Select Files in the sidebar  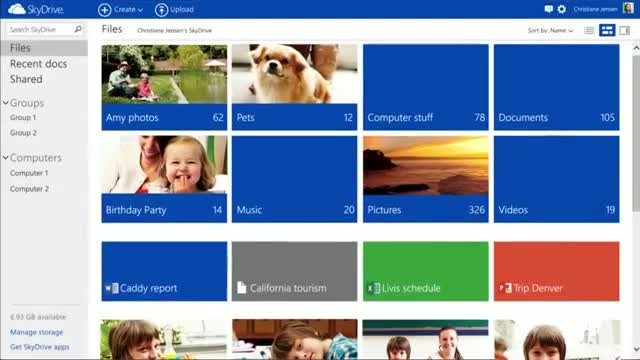[x=44, y=48]
